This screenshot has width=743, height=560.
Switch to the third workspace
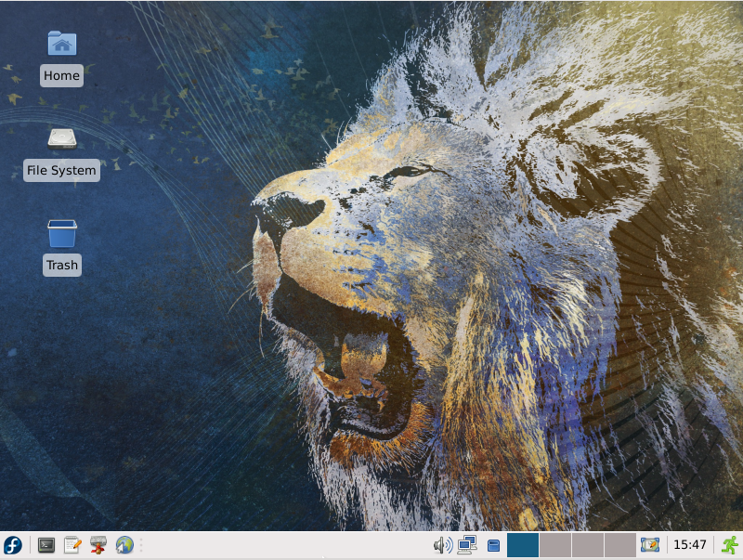click(588, 545)
